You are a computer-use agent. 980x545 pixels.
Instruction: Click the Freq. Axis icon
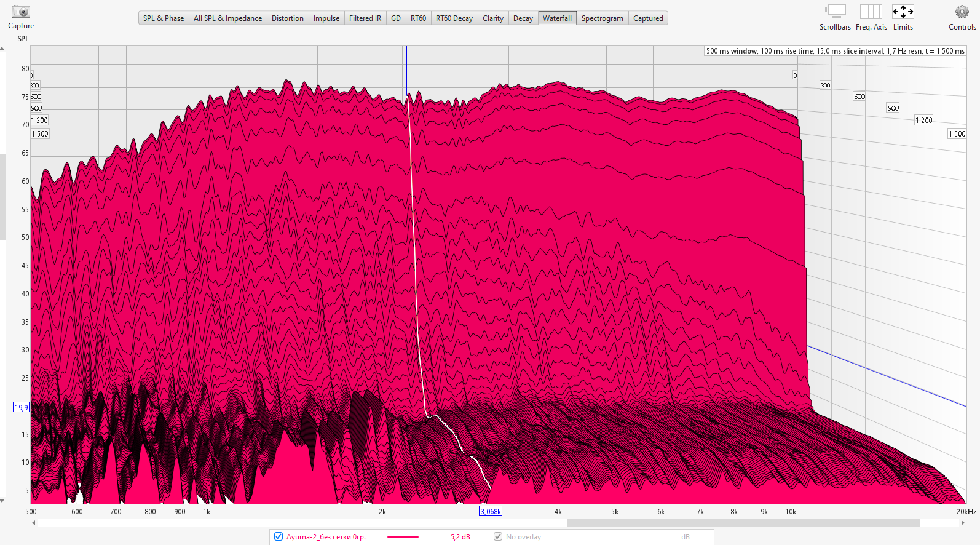(871, 12)
